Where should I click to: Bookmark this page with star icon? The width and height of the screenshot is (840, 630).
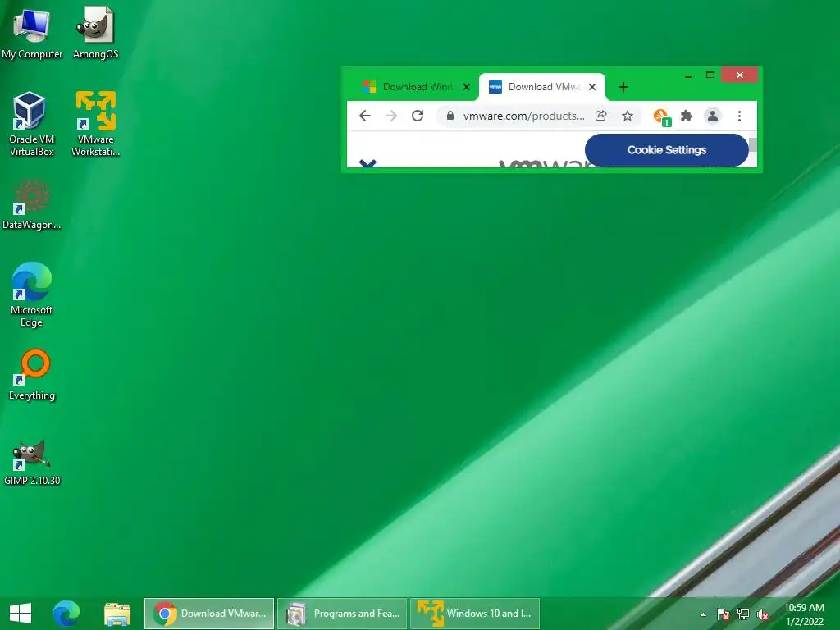click(x=628, y=116)
